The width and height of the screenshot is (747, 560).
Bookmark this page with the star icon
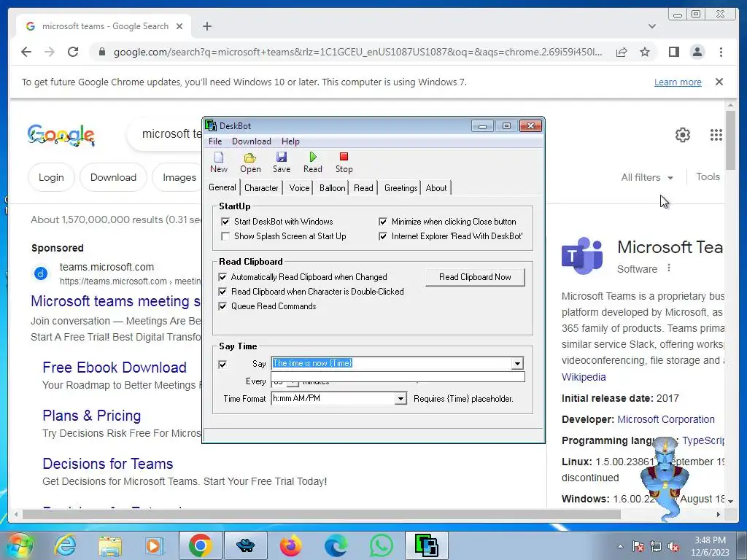tap(645, 52)
